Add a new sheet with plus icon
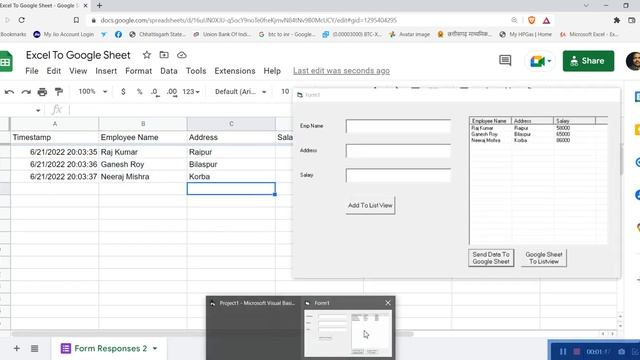The width and height of the screenshot is (640, 360). click(x=16, y=348)
